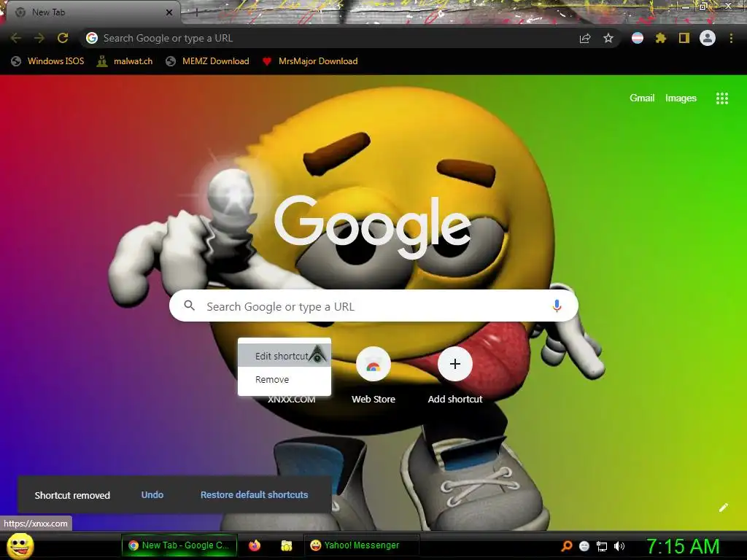Focus the Google search box

pyautogui.click(x=373, y=306)
